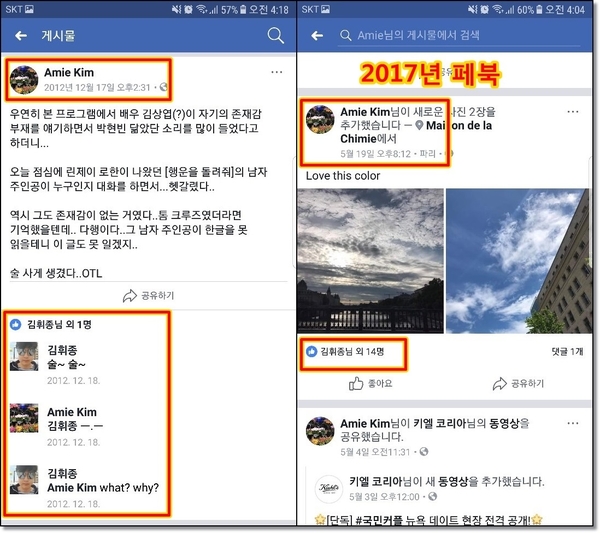
Task: Open three-dot menu of the 2012 post
Action: (276, 72)
